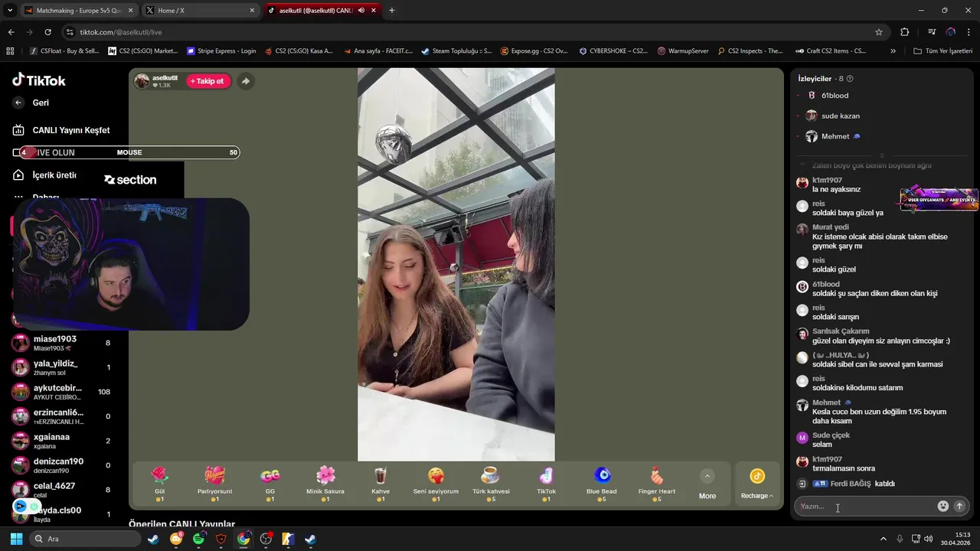Expand the viewers list chevron

882,155
